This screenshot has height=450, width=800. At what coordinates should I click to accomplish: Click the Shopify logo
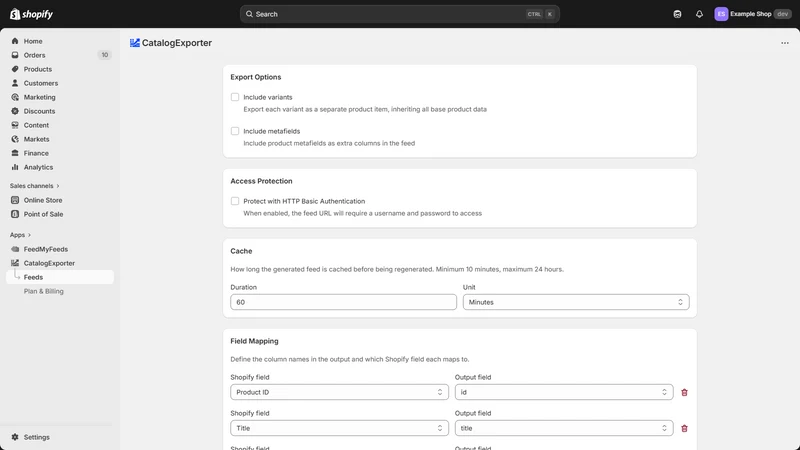click(31, 14)
